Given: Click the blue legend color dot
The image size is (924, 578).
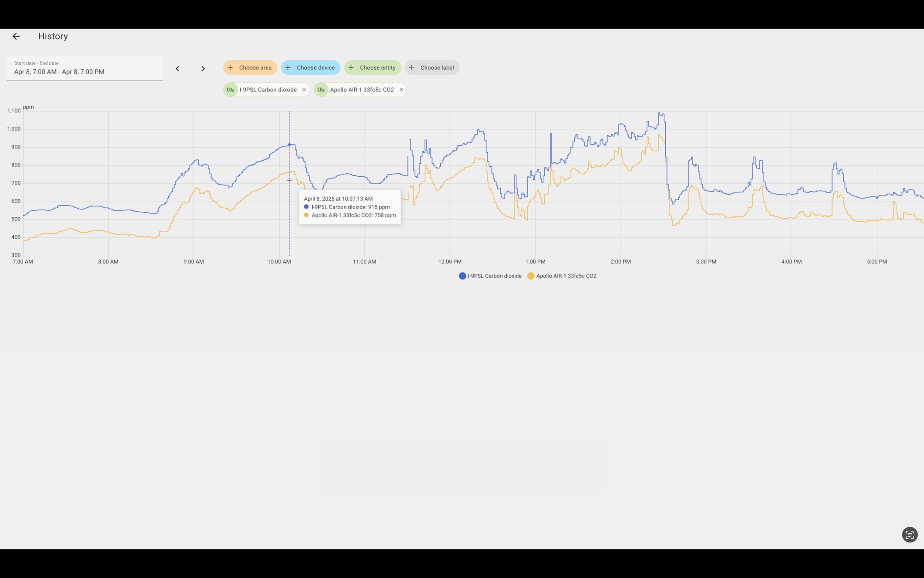Looking at the screenshot, I should (x=462, y=276).
